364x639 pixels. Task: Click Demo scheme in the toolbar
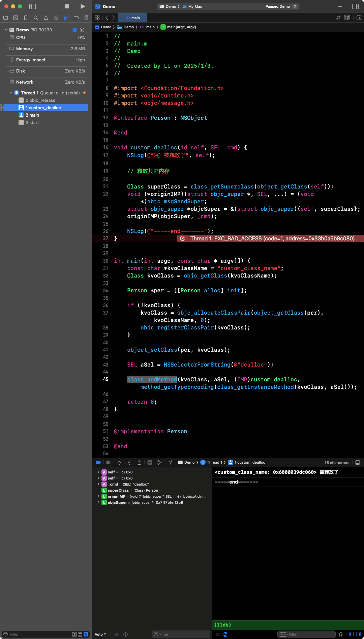click(168, 6)
